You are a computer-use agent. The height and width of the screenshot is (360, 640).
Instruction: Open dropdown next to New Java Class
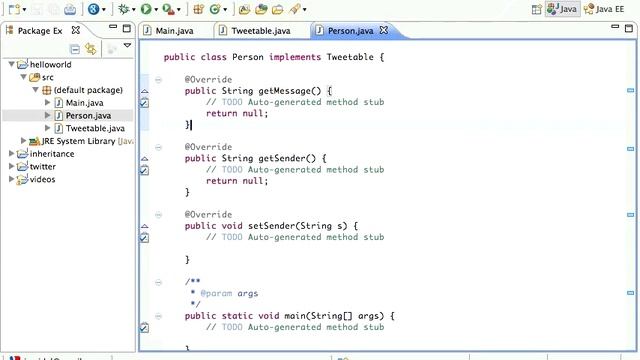coord(225,9)
